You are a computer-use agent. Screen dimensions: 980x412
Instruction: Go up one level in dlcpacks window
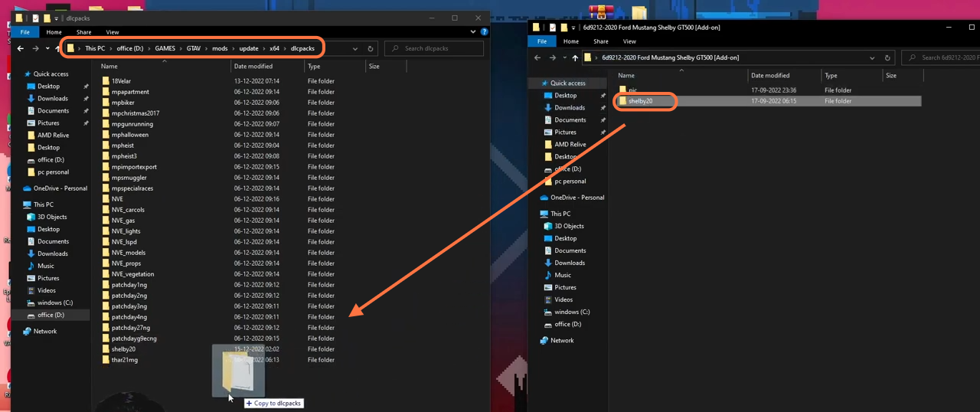(57, 48)
